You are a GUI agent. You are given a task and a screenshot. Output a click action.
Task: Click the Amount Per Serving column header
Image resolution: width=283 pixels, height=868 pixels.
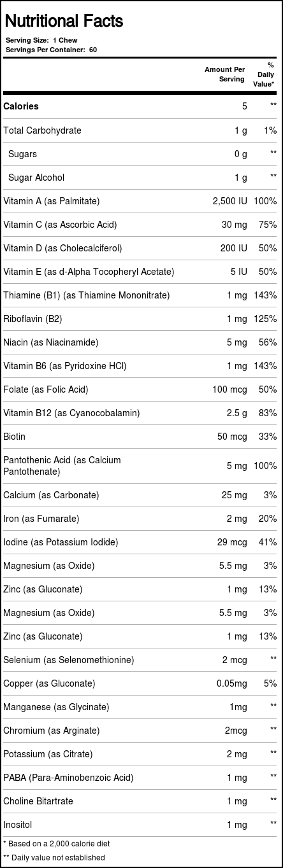point(224,74)
